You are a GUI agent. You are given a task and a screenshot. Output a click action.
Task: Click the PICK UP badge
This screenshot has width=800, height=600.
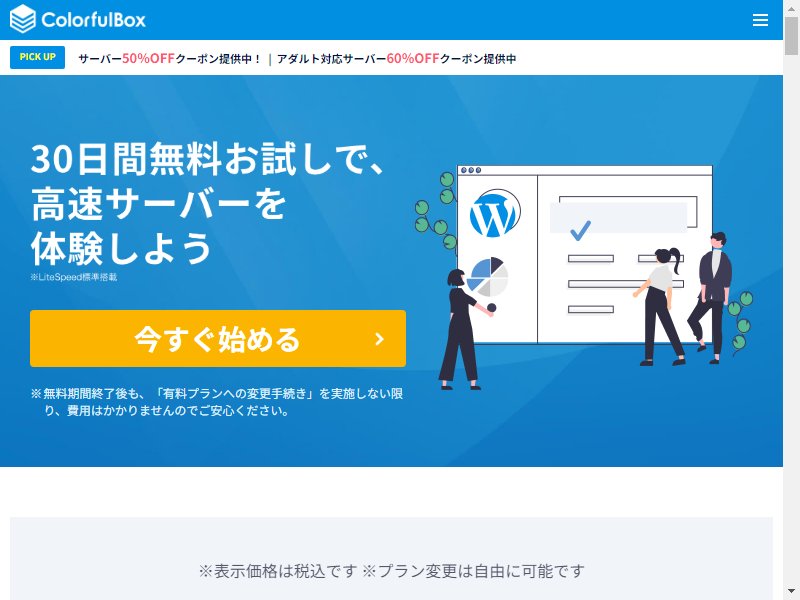(37, 57)
